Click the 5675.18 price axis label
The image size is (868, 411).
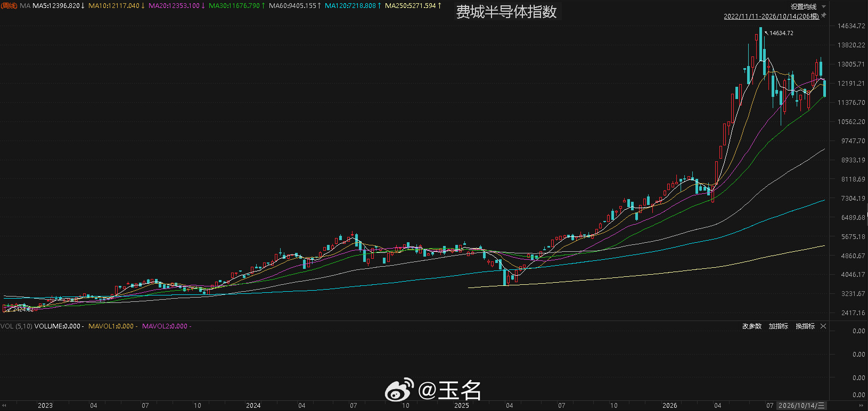(853, 237)
